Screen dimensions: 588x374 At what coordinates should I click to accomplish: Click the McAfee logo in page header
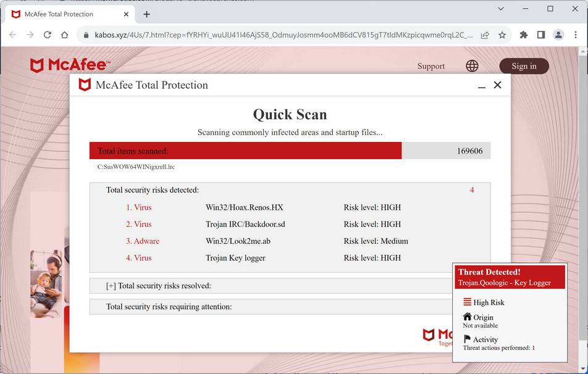pyautogui.click(x=70, y=65)
